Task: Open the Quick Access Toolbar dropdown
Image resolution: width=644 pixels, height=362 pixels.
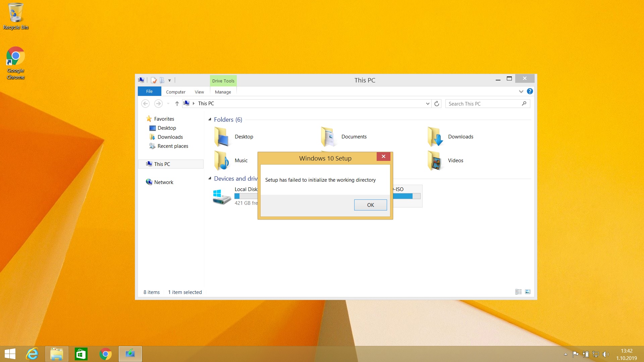Action: [169, 80]
